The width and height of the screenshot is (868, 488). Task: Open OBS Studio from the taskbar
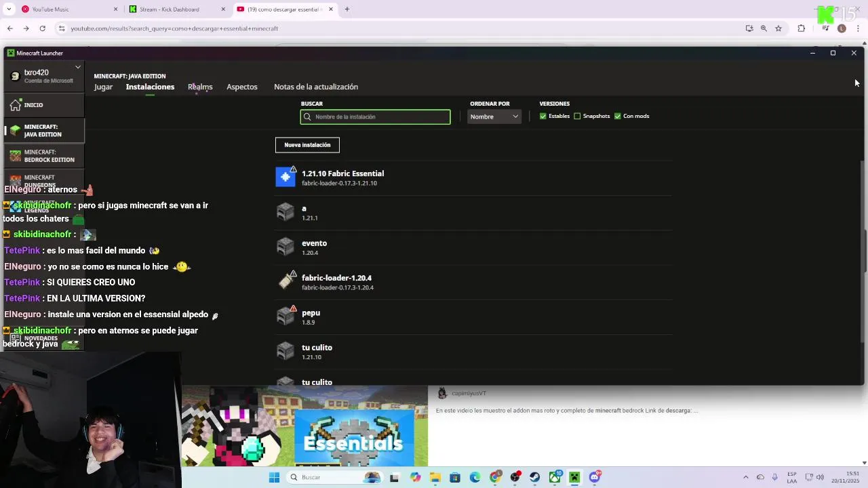[x=515, y=477]
